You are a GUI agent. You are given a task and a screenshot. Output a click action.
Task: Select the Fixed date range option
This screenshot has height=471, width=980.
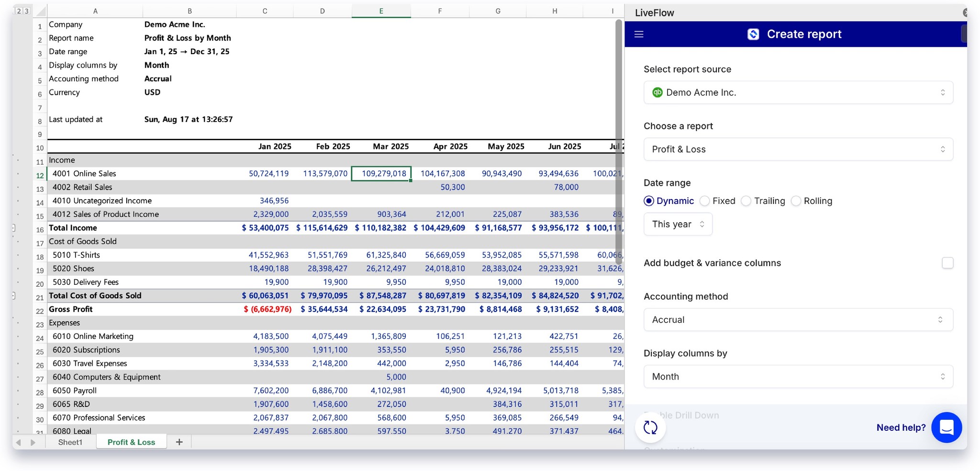[x=705, y=201]
